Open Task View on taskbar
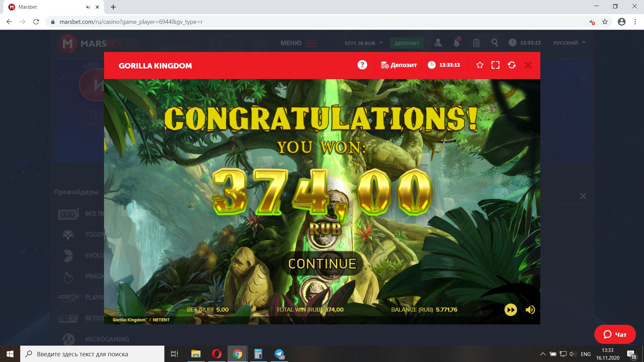Image resolution: width=644 pixels, height=362 pixels. [x=175, y=354]
